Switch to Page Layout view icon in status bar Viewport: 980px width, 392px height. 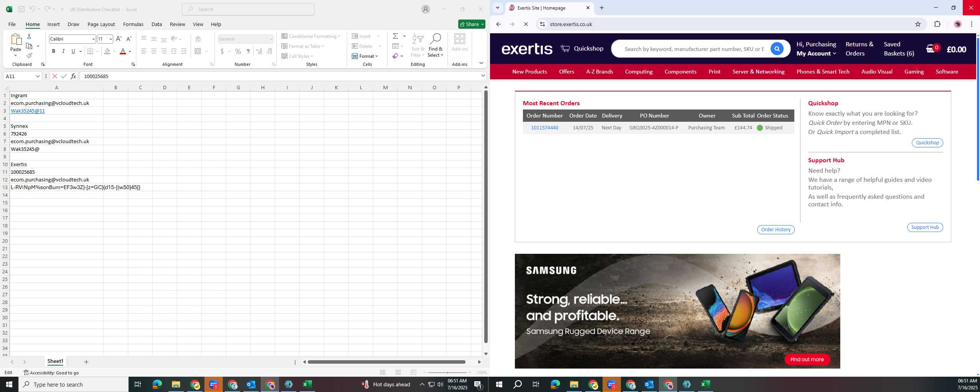pos(398,372)
